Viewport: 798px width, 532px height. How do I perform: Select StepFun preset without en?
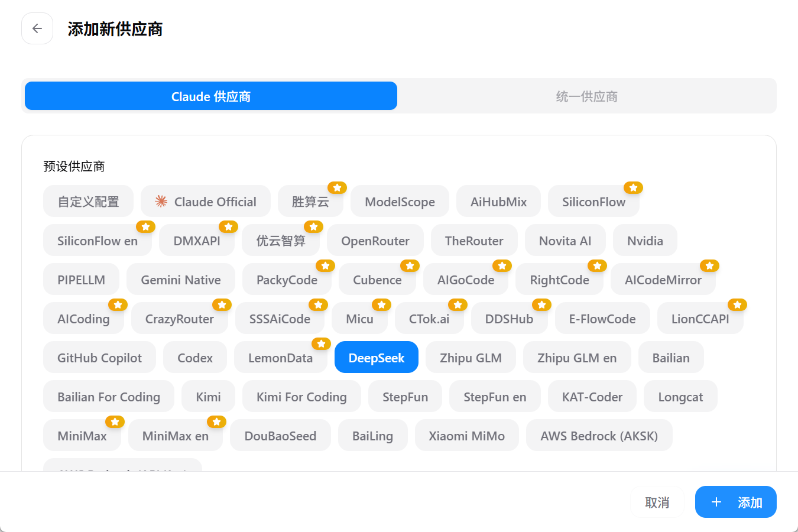click(405, 397)
